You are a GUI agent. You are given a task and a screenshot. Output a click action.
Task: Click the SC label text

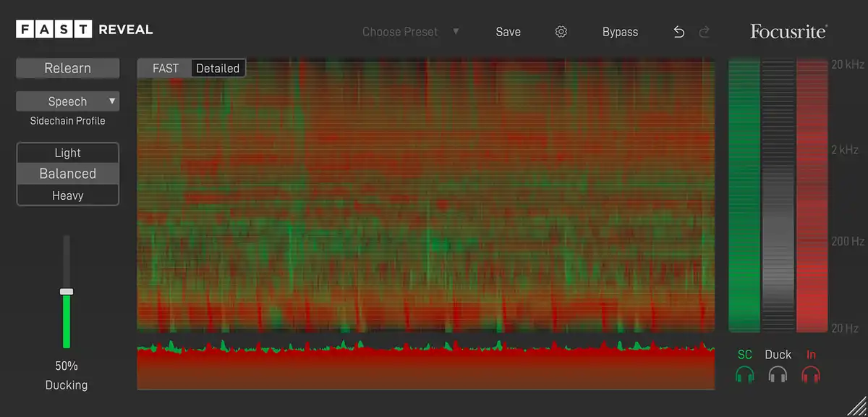pos(744,355)
